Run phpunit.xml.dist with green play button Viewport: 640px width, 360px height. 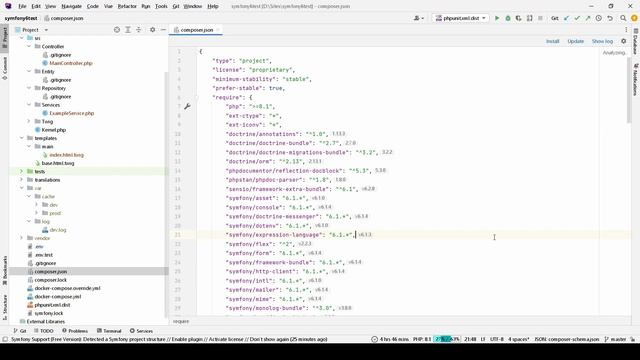point(497,18)
